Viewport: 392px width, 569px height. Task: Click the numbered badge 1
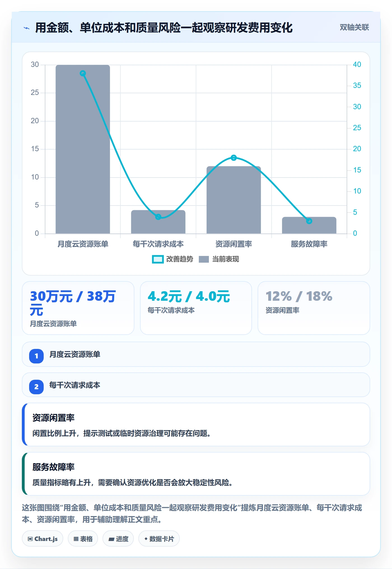point(36,356)
